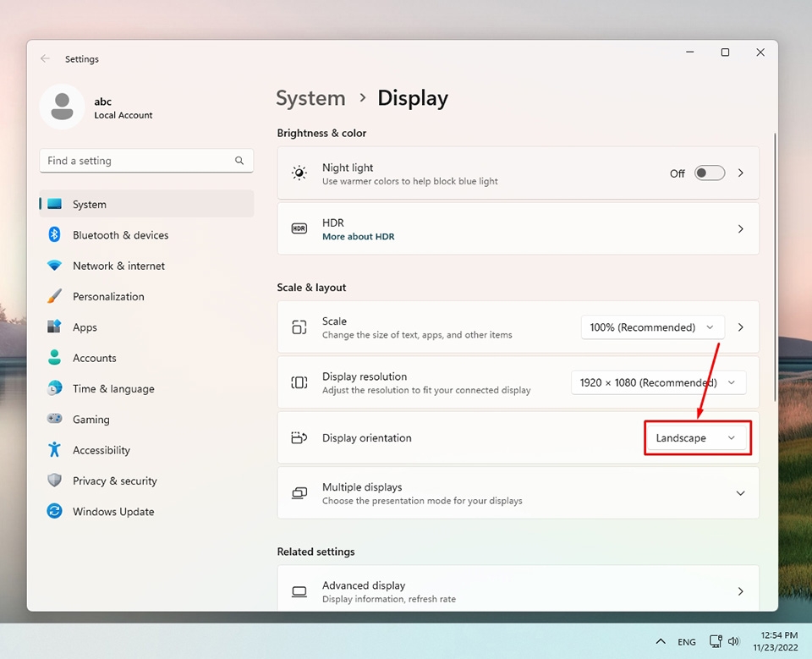Toggle Night light on

[x=709, y=173]
